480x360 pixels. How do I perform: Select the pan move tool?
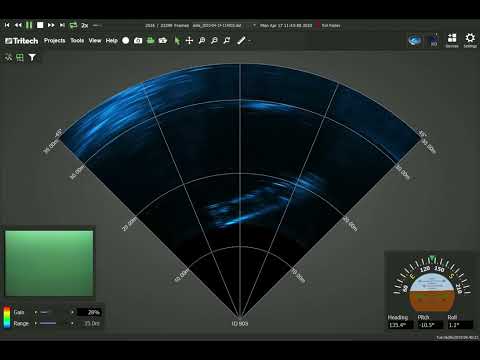(x=189, y=41)
